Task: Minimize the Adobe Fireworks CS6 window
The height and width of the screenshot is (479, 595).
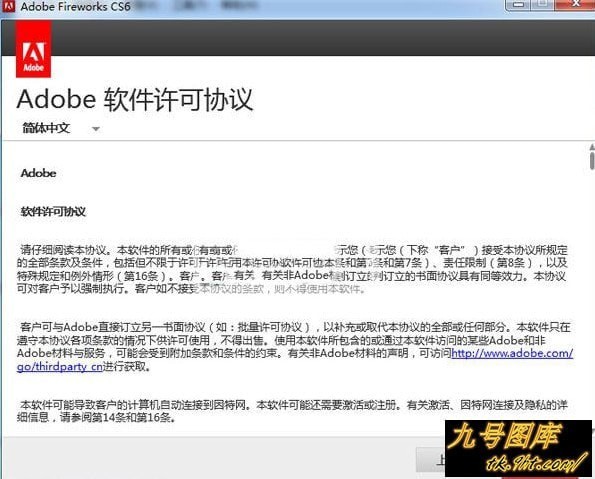Action: point(518,5)
